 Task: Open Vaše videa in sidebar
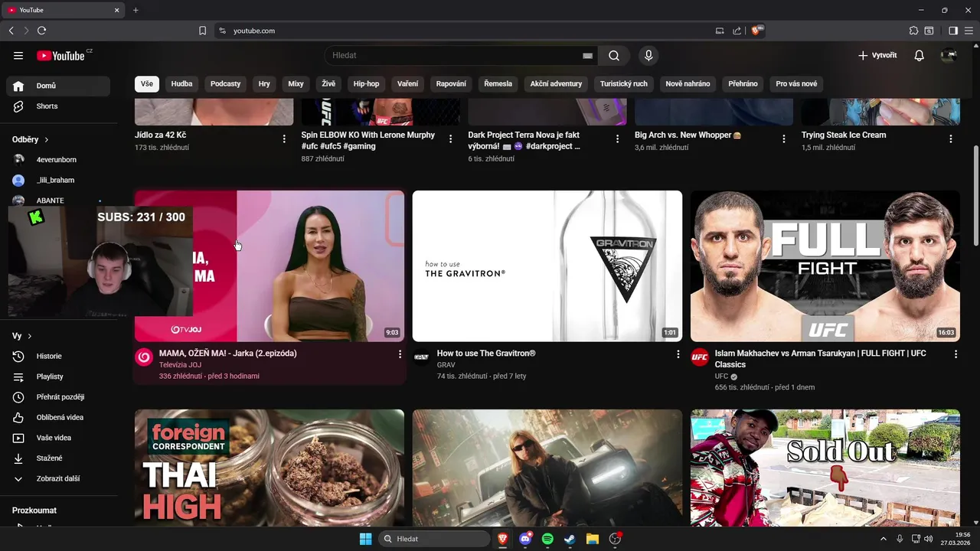point(58,438)
